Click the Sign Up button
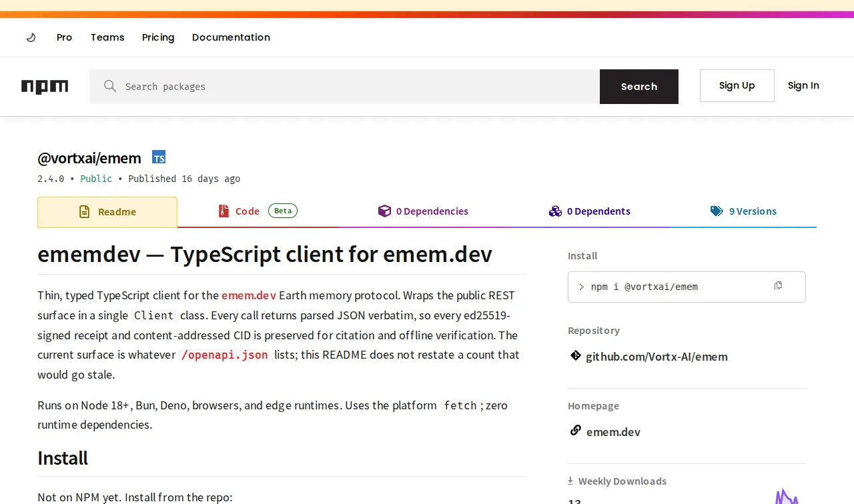The image size is (854, 504). tap(737, 85)
